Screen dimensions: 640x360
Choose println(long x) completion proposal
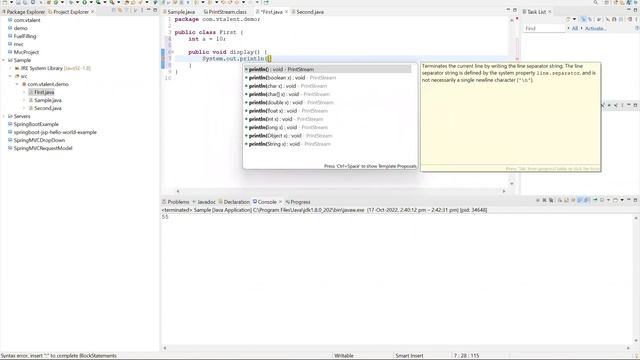pyautogui.click(x=288, y=127)
